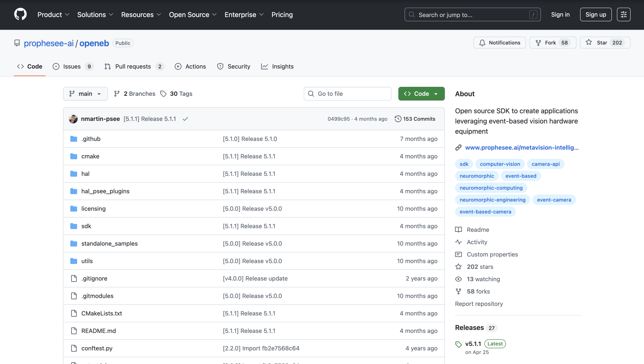Screen dimensions: 644x364
Task: Select the neuromorphic-computing topic tag
Action: click(491, 188)
